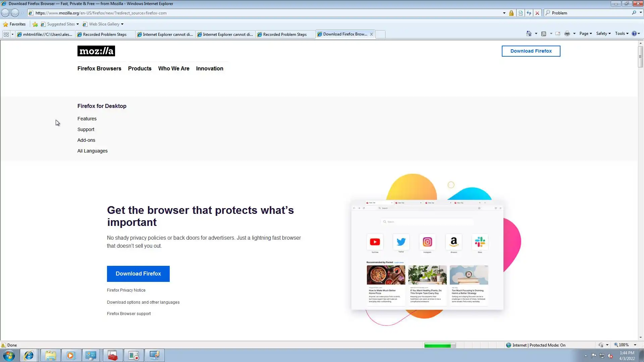Click the red Stop loading icon
The image size is (644, 362).
[x=537, y=13]
